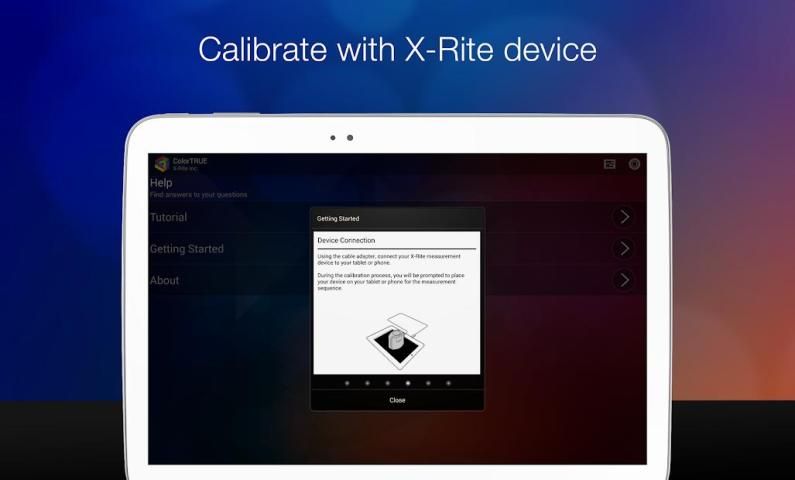Go to the second page dot
Screen dimensions: 795x480
(x=367, y=383)
